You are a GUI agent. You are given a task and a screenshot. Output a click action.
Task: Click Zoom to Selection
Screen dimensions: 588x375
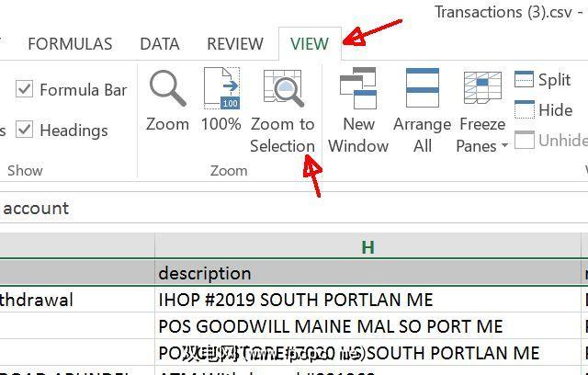(x=282, y=111)
